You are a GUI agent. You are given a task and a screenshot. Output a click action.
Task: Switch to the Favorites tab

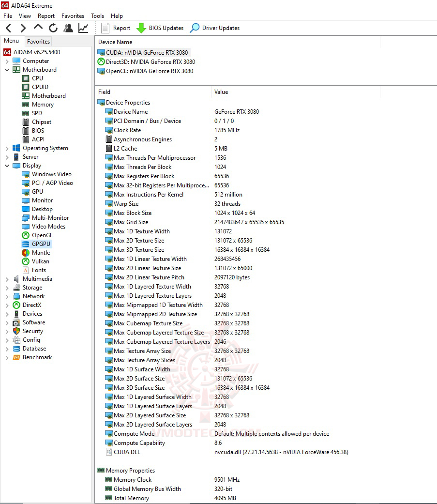click(38, 41)
